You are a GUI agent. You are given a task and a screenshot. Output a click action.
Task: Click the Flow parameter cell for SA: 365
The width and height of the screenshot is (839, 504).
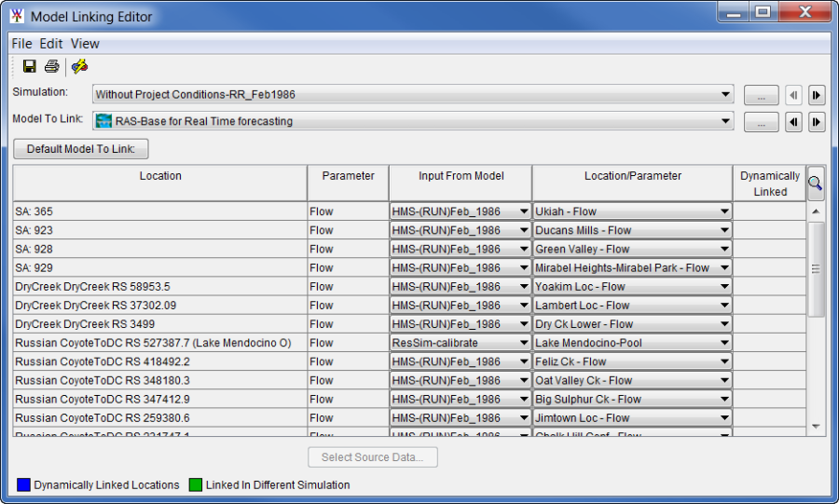point(349,211)
